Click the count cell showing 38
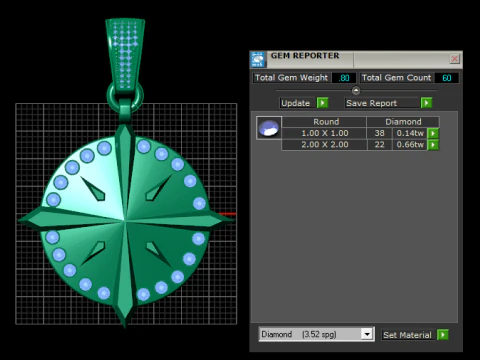Image resolution: width=480 pixels, height=360 pixels. [379, 133]
